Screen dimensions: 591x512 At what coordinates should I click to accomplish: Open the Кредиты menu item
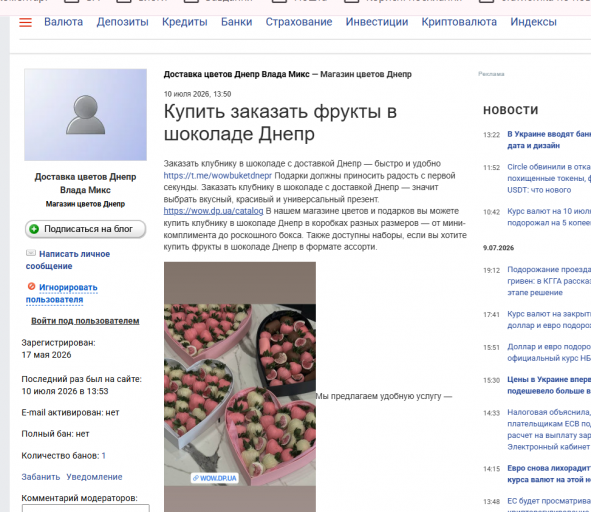(185, 22)
